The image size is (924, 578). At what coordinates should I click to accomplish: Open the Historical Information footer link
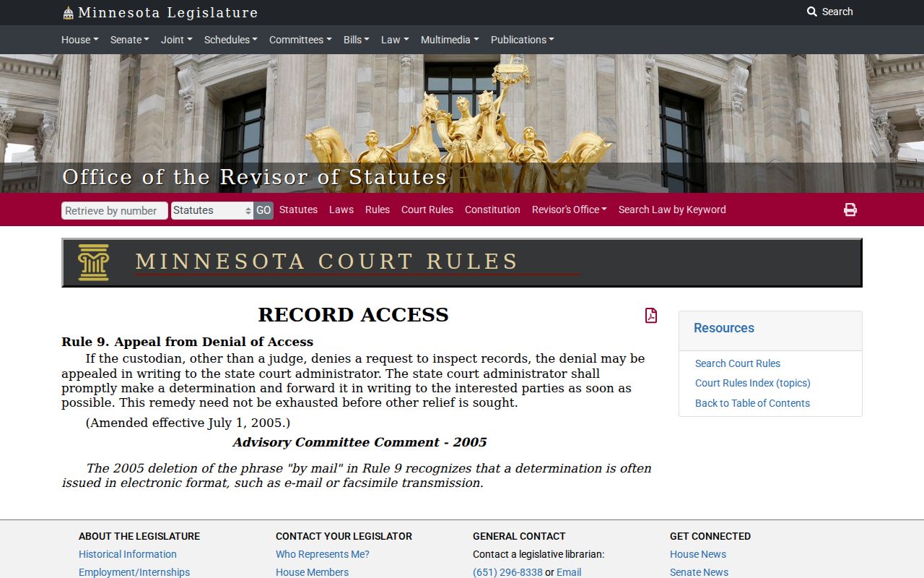(x=128, y=554)
